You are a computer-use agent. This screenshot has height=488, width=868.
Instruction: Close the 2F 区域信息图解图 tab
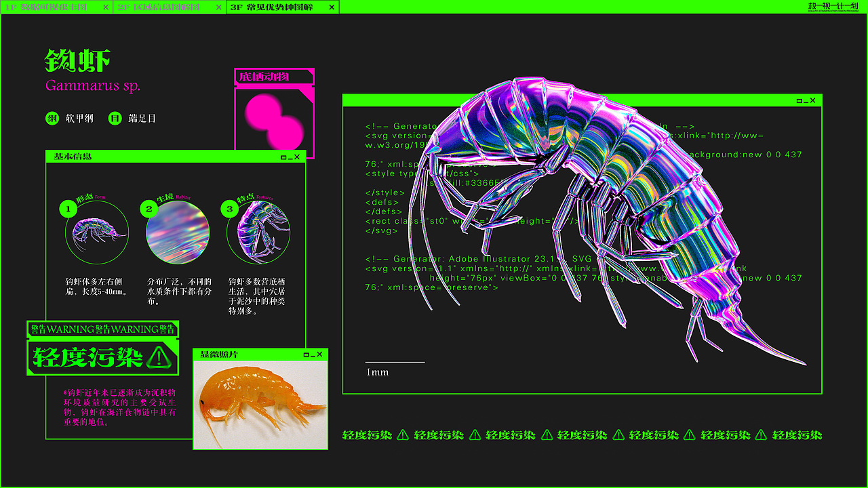(x=218, y=7)
